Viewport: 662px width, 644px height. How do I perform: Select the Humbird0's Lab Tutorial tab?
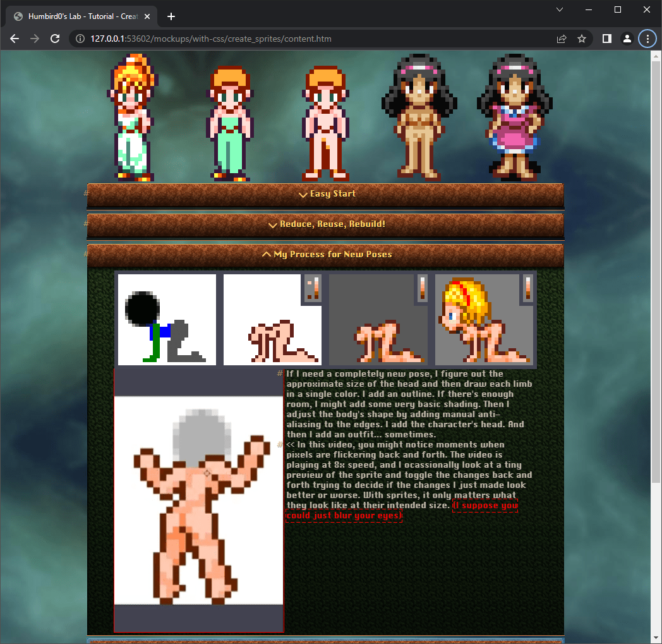click(x=82, y=16)
